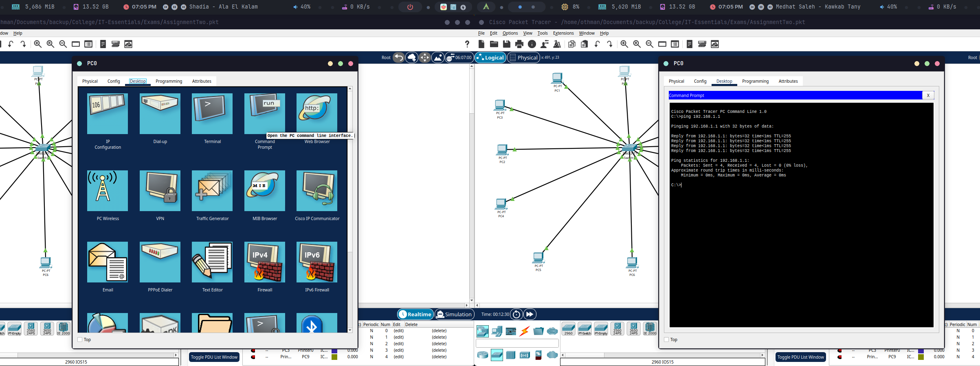Open the Options menu

[x=510, y=33]
